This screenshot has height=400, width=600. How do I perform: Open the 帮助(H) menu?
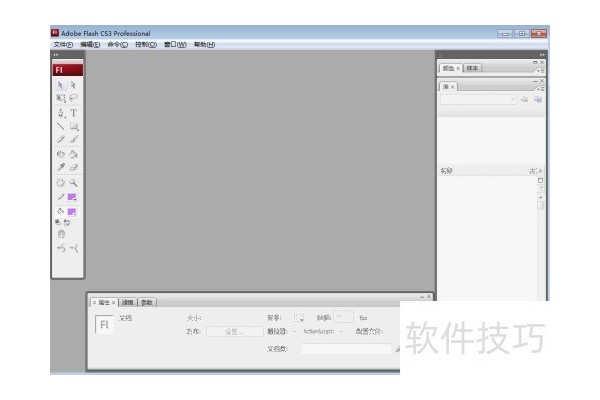(204, 44)
